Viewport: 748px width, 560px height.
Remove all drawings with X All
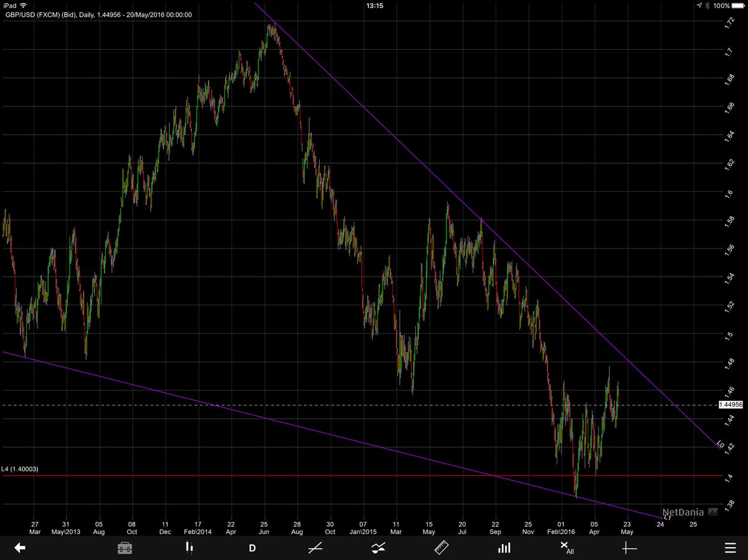coord(567,548)
